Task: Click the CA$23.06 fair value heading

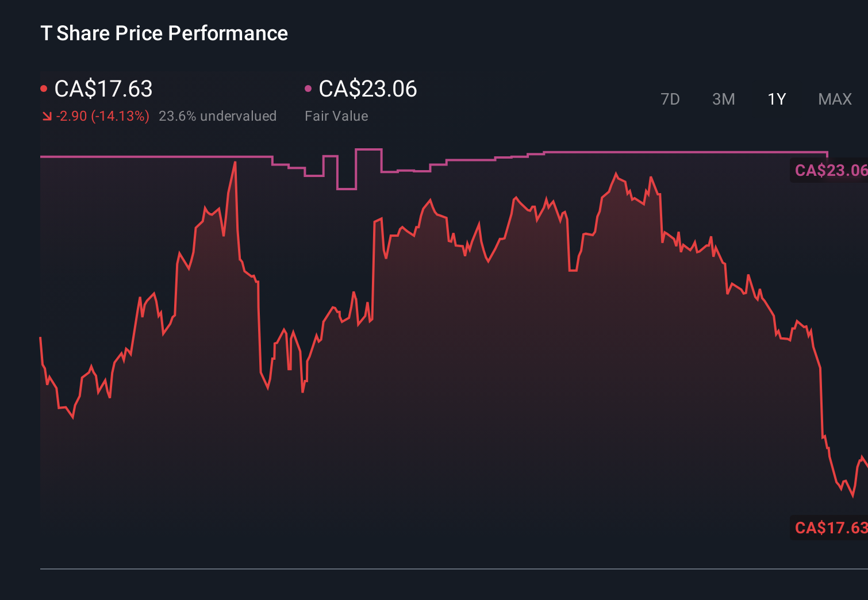Action: pos(368,89)
